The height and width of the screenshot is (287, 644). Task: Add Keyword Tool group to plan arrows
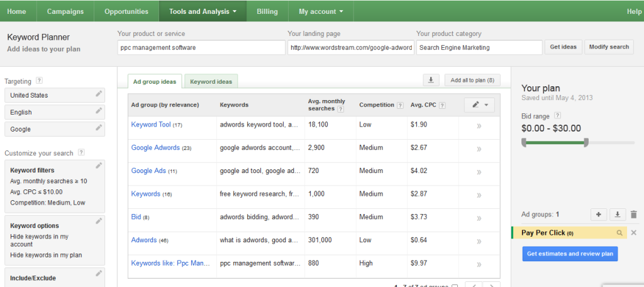point(479,127)
